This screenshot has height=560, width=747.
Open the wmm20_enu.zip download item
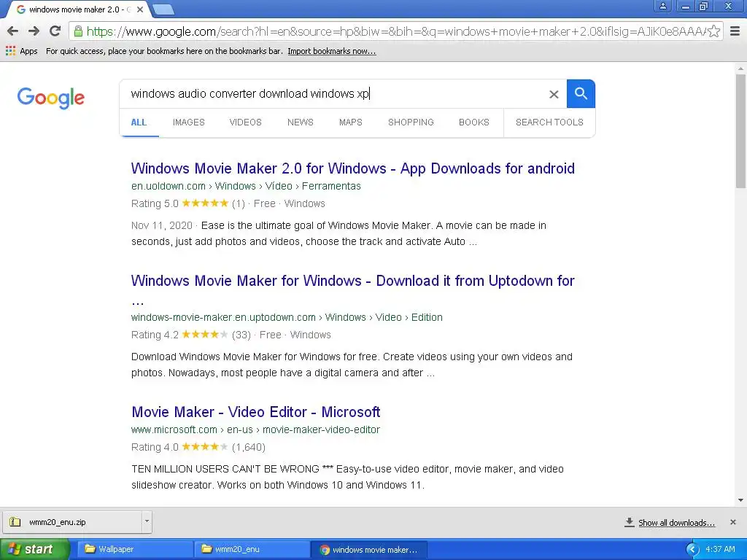tap(72, 522)
